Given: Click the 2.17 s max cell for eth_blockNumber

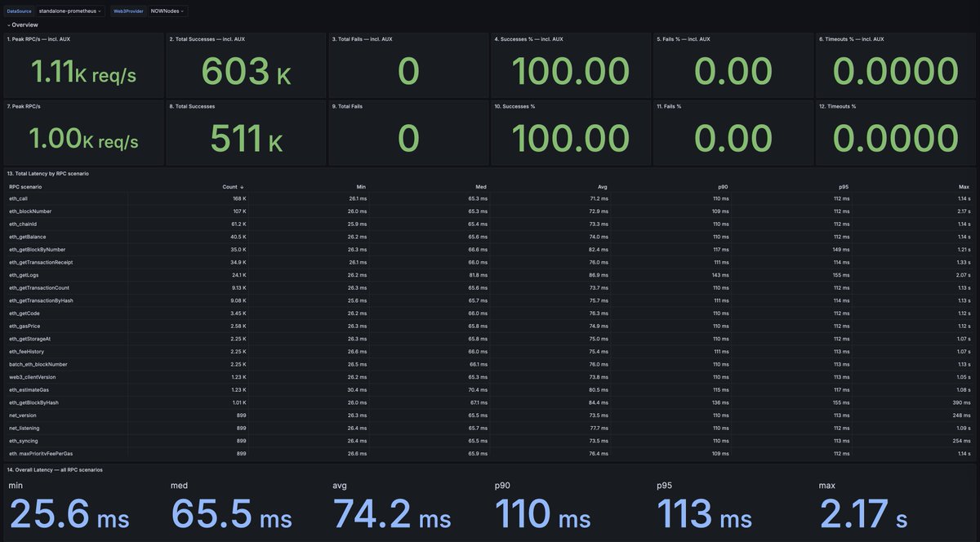Looking at the screenshot, I should click(963, 211).
